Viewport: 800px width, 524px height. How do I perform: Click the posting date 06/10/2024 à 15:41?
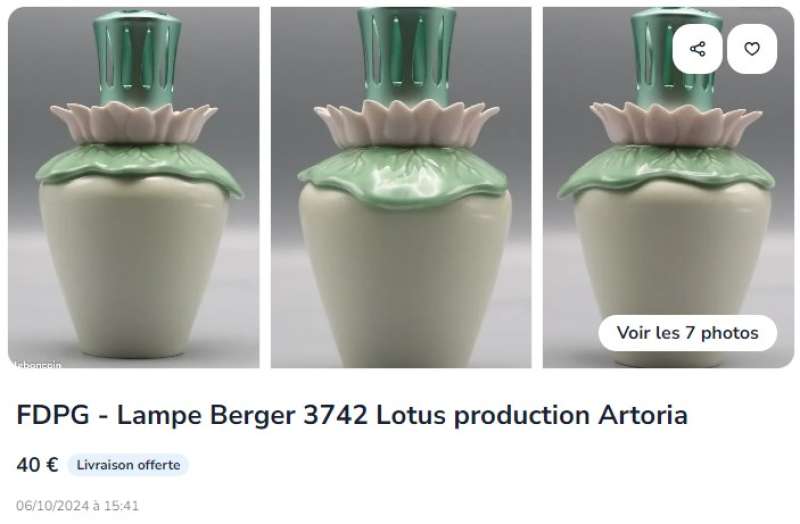(78, 506)
